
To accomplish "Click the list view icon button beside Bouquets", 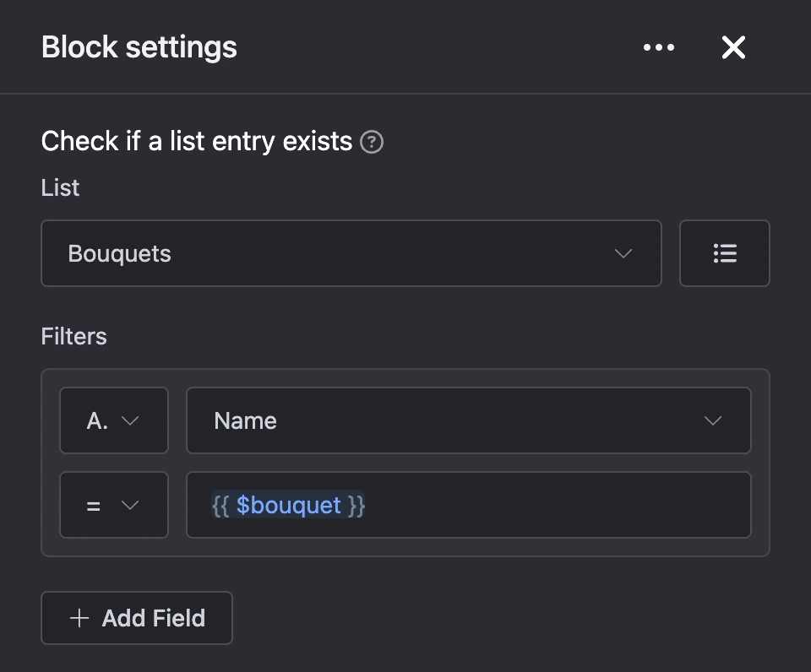I will 725,253.
